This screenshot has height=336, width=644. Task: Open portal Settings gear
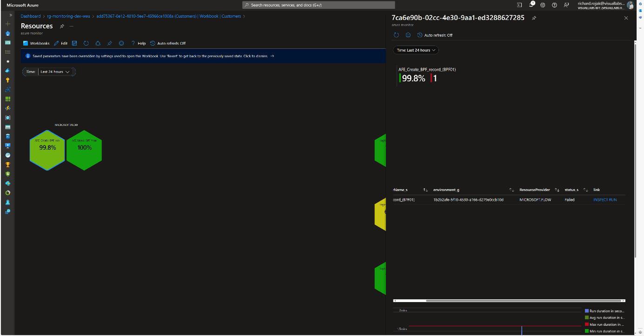point(543,5)
